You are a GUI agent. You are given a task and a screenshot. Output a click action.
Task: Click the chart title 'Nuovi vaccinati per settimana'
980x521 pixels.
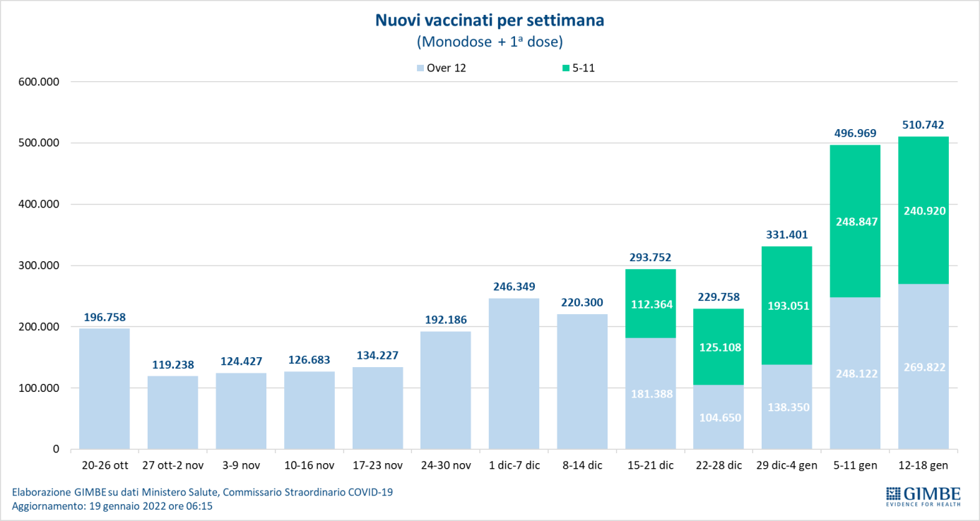[x=490, y=21]
